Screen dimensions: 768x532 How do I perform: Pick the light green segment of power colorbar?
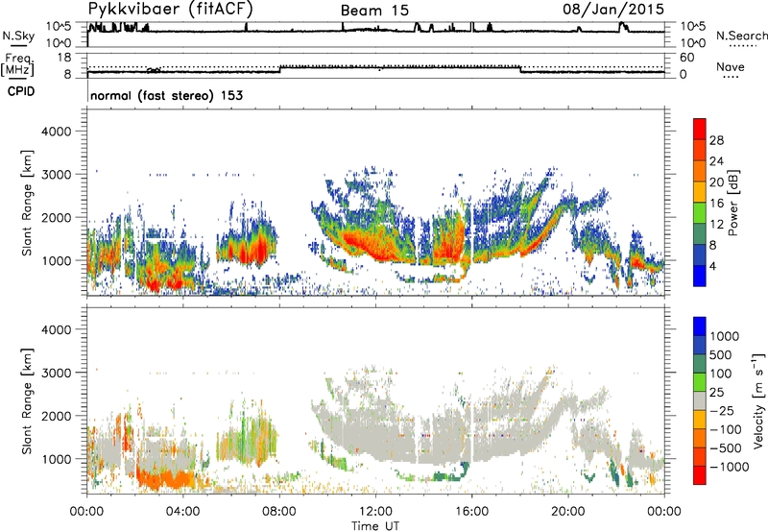point(700,213)
